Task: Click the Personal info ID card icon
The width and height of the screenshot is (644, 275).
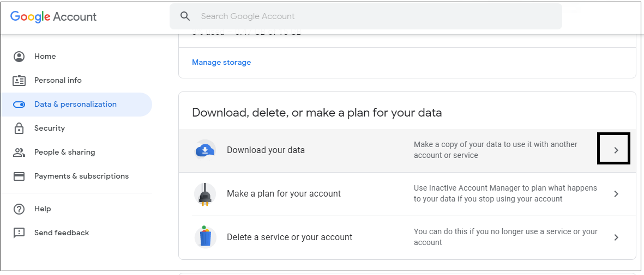Action: coord(19,81)
